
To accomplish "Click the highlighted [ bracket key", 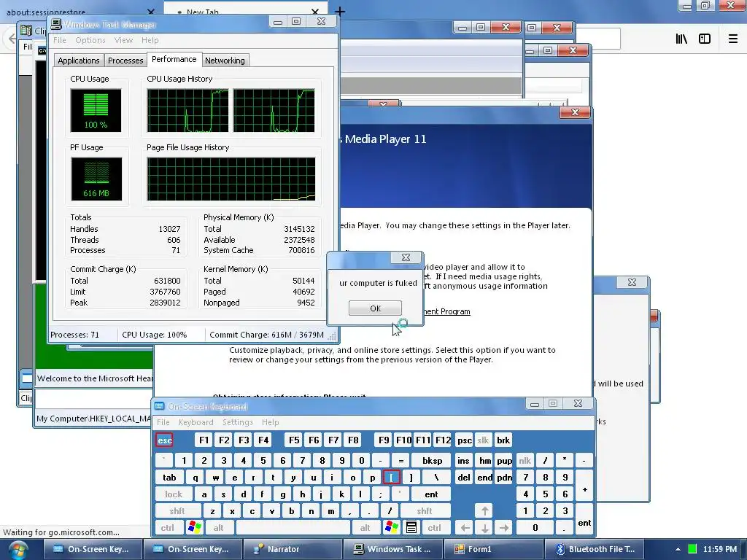I will point(391,477).
